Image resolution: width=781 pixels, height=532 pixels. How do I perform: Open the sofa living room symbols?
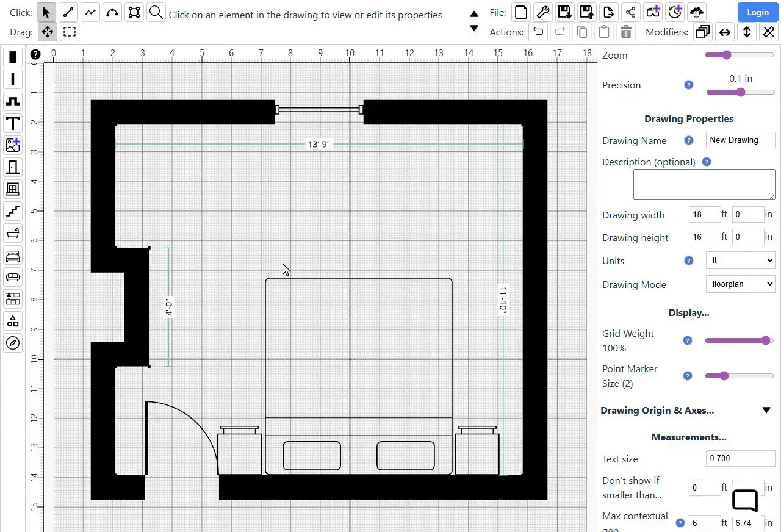13,277
